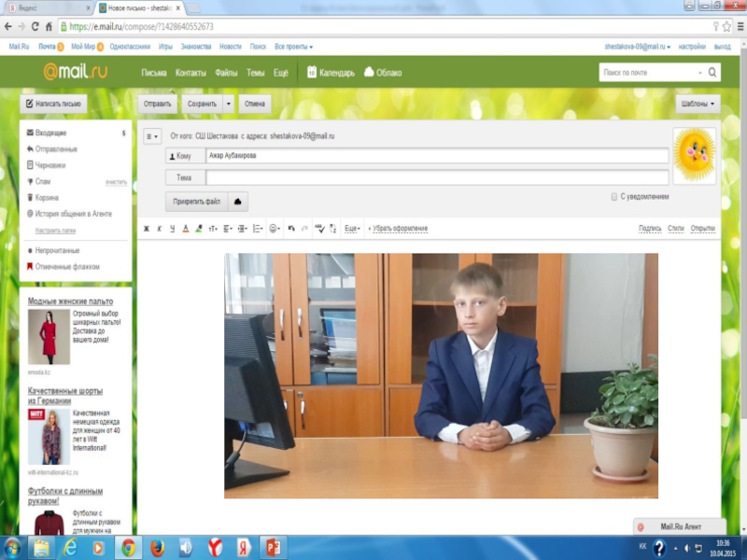Open the Облако cloud service
747x560 pixels.
pos(383,73)
